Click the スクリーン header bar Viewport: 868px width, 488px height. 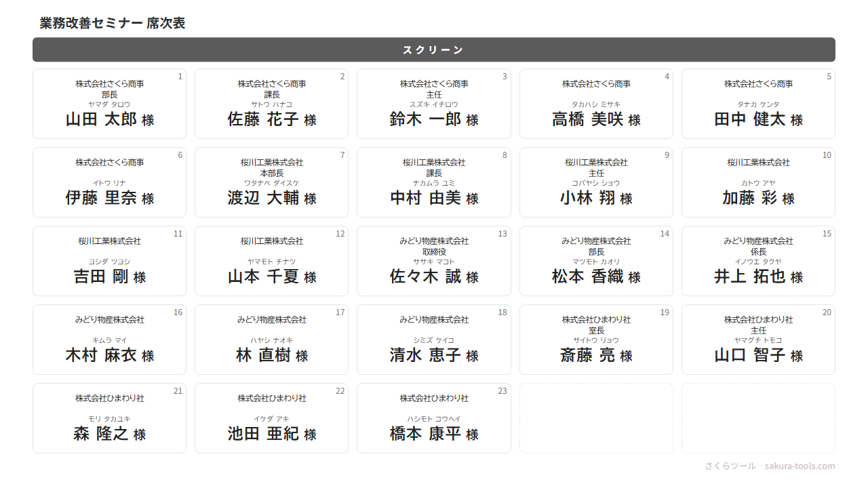(434, 49)
